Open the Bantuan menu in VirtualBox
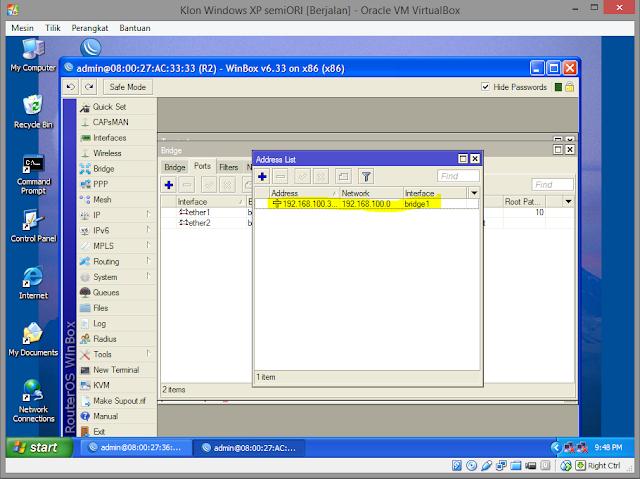The width and height of the screenshot is (640, 479). (x=135, y=28)
